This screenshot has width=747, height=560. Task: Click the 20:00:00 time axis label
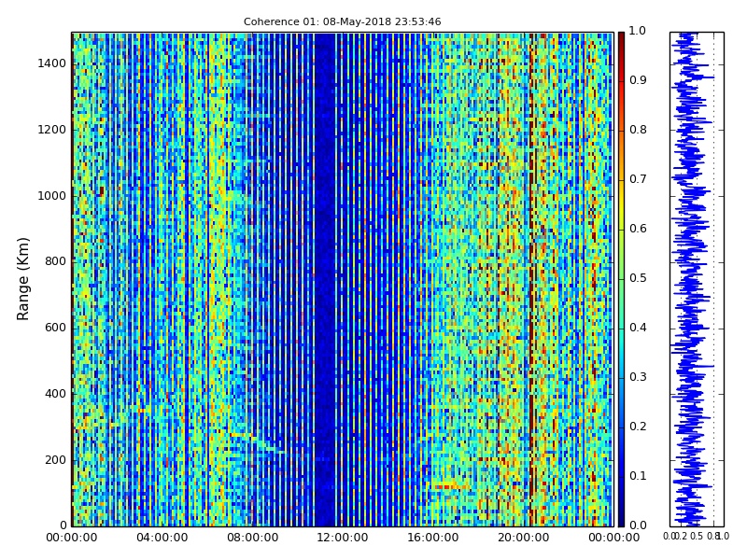(524, 539)
